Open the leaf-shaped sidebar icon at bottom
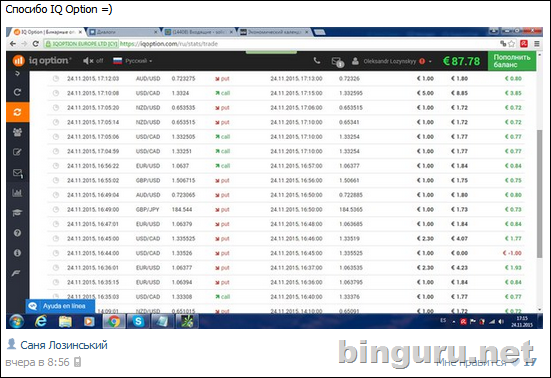The height and width of the screenshot is (378, 551). pyautogui.click(x=16, y=273)
